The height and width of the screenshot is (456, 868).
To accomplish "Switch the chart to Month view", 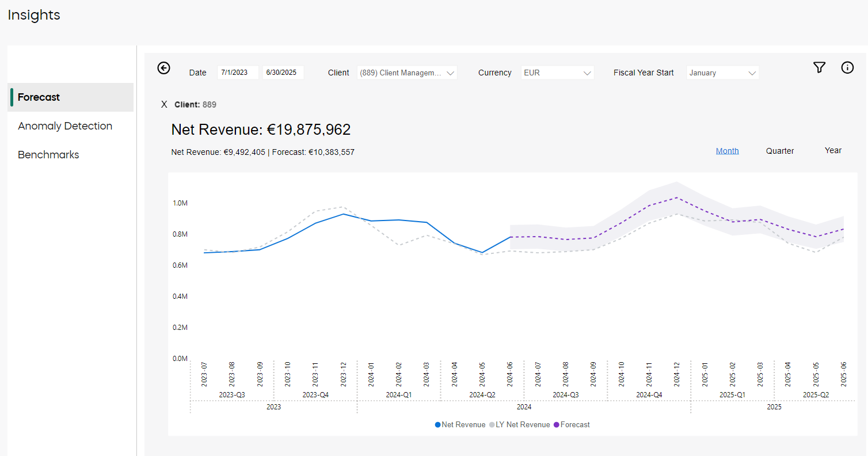I will [728, 151].
